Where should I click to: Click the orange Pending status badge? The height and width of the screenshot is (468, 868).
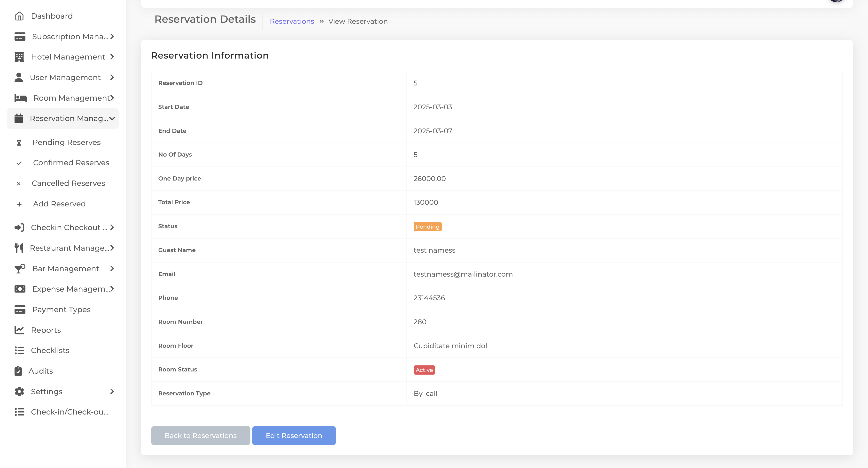pyautogui.click(x=427, y=226)
